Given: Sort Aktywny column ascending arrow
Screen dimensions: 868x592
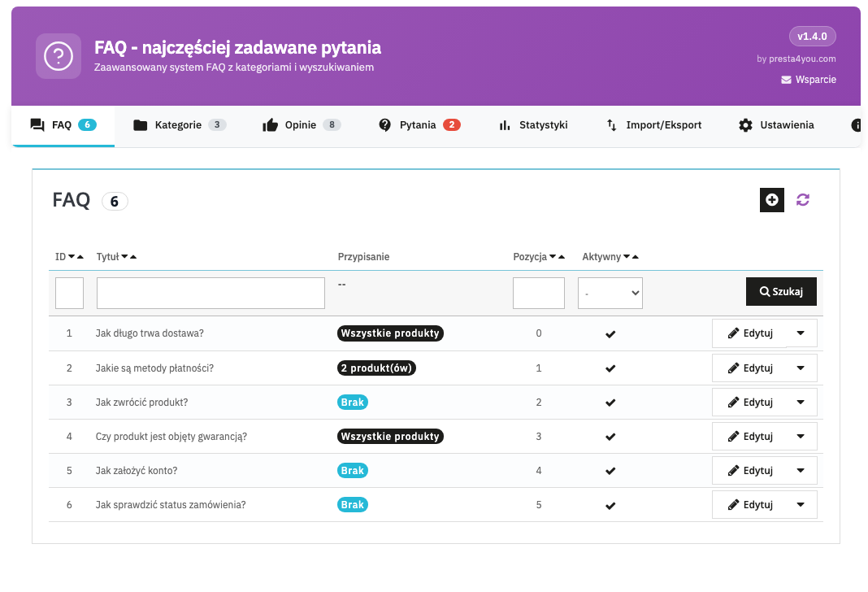Looking at the screenshot, I should click(636, 256).
